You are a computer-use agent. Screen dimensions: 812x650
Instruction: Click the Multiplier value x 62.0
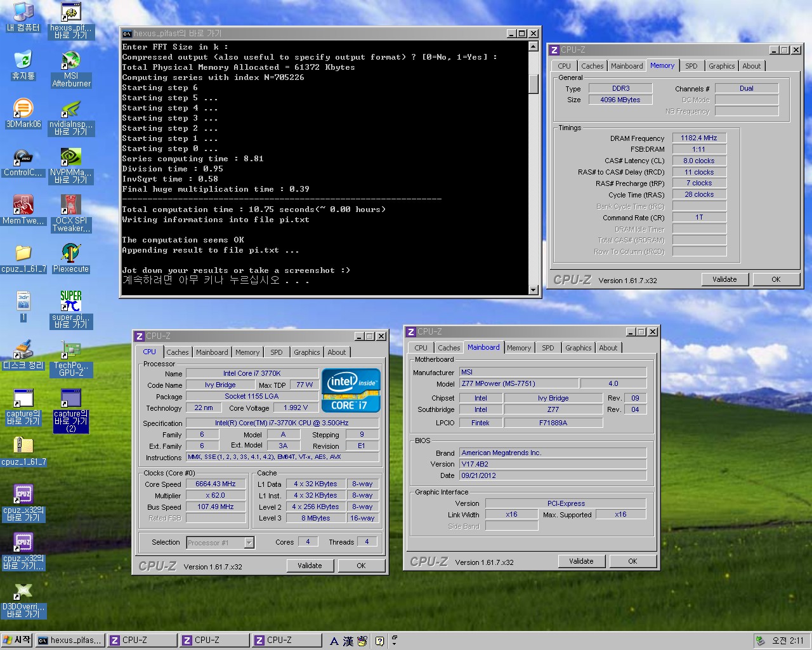[216, 495]
